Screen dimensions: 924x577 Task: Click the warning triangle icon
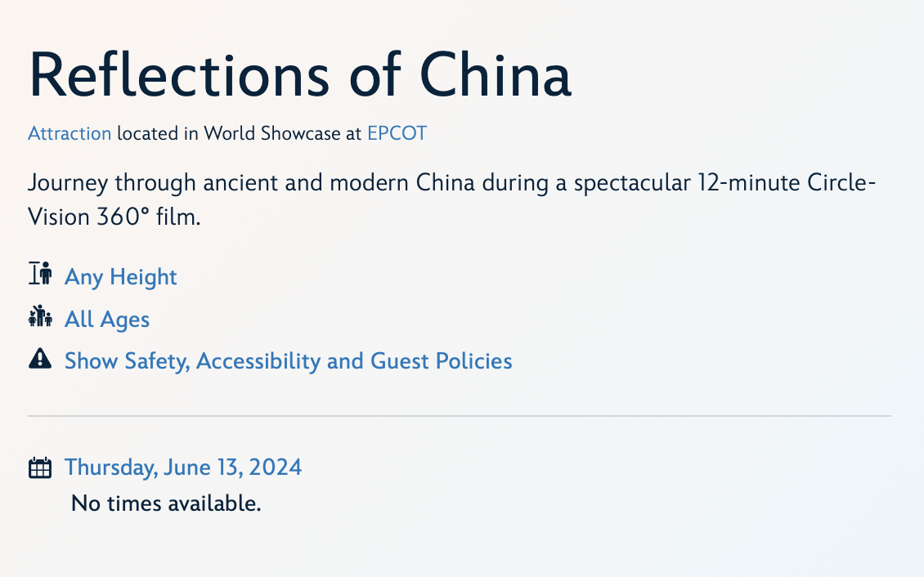pyautogui.click(x=40, y=359)
